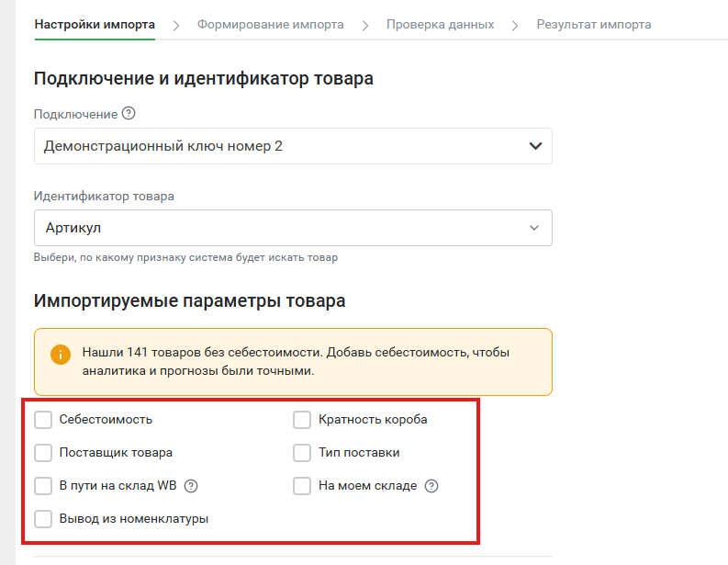728x565 pixels.
Task: Click chevron arrow before Результат импорта step
Action: click(515, 26)
